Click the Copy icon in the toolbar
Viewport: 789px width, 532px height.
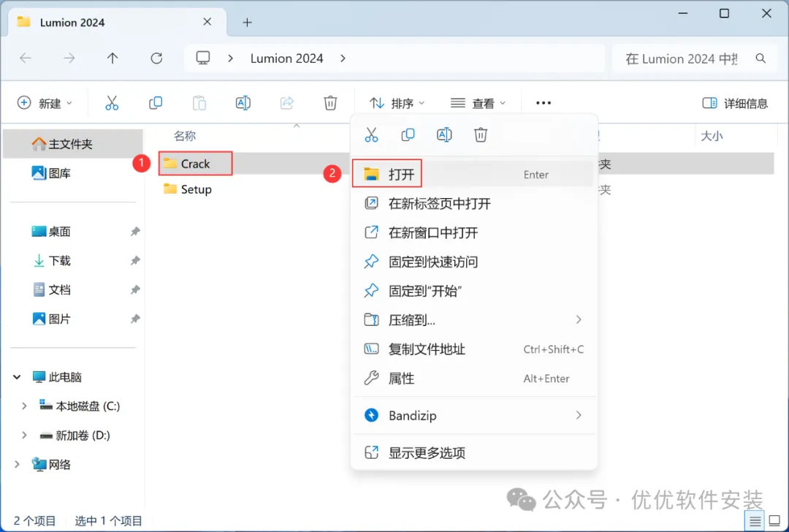pyautogui.click(x=156, y=103)
